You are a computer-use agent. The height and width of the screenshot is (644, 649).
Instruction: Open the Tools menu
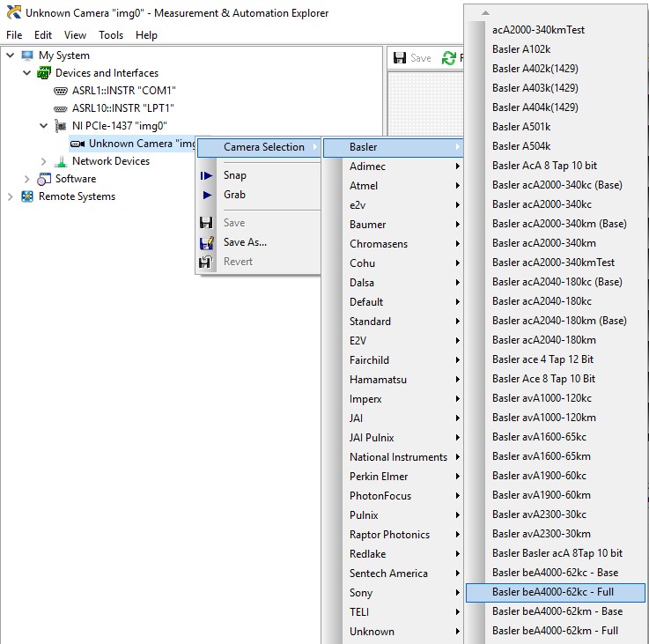[110, 35]
